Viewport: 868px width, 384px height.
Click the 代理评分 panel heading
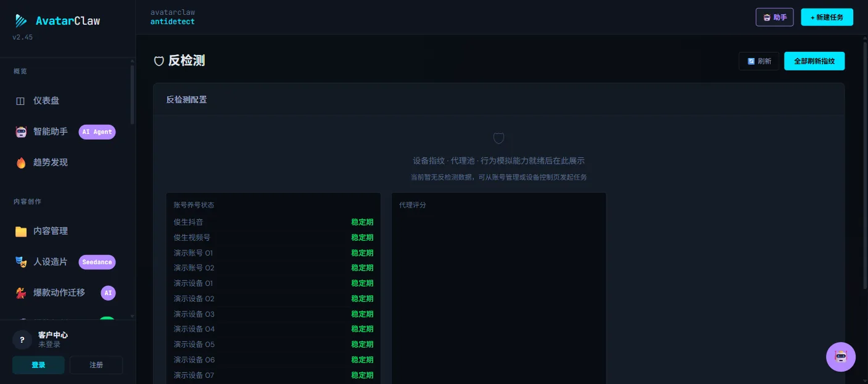coord(413,205)
